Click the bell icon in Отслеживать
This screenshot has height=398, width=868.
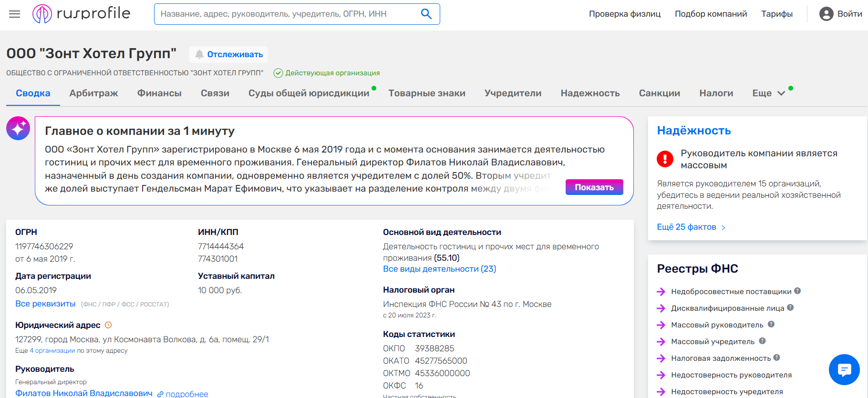click(199, 54)
